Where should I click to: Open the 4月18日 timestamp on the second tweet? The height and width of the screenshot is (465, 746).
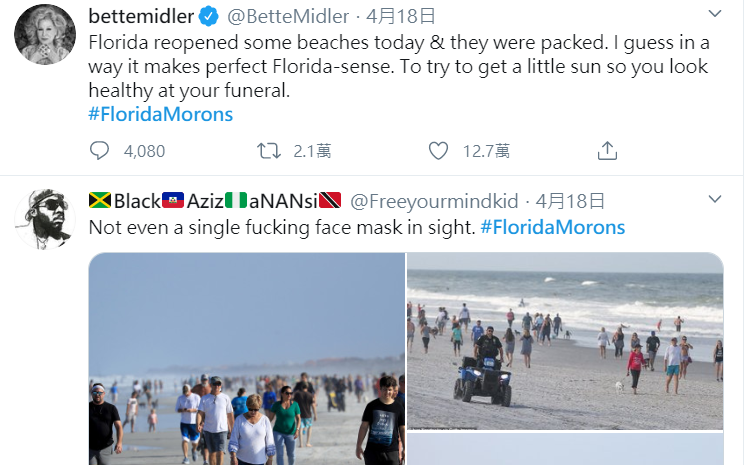570,201
